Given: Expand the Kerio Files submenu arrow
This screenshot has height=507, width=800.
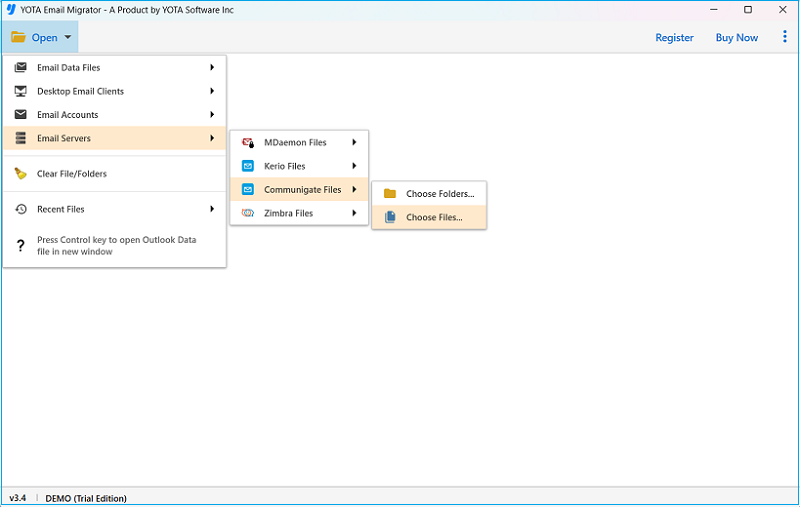Looking at the screenshot, I should click(354, 166).
